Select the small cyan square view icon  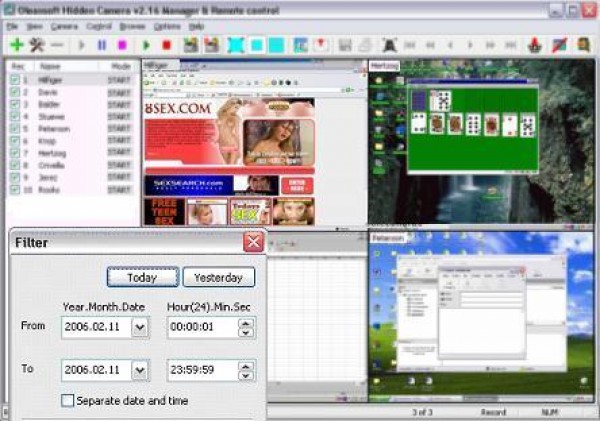coord(257,45)
